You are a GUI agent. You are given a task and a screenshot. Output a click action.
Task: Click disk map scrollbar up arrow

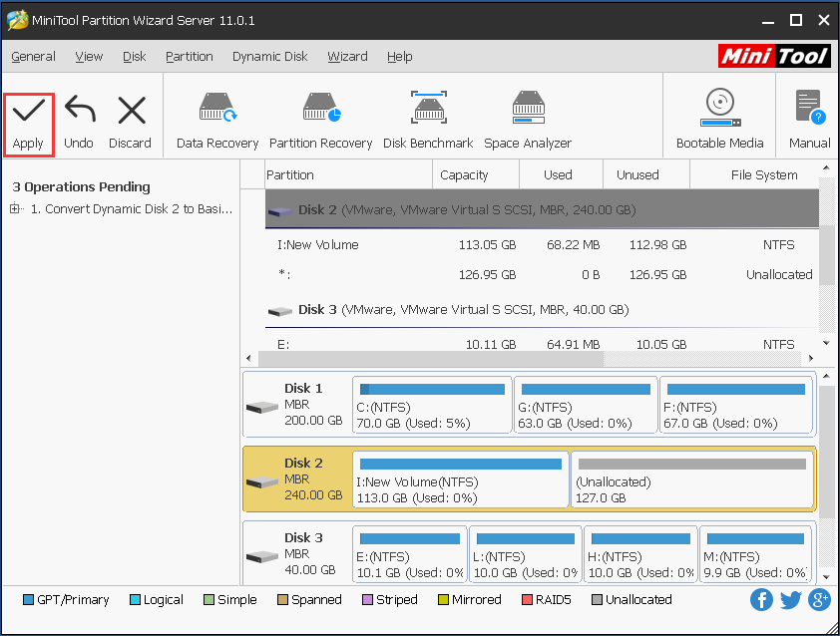point(826,377)
